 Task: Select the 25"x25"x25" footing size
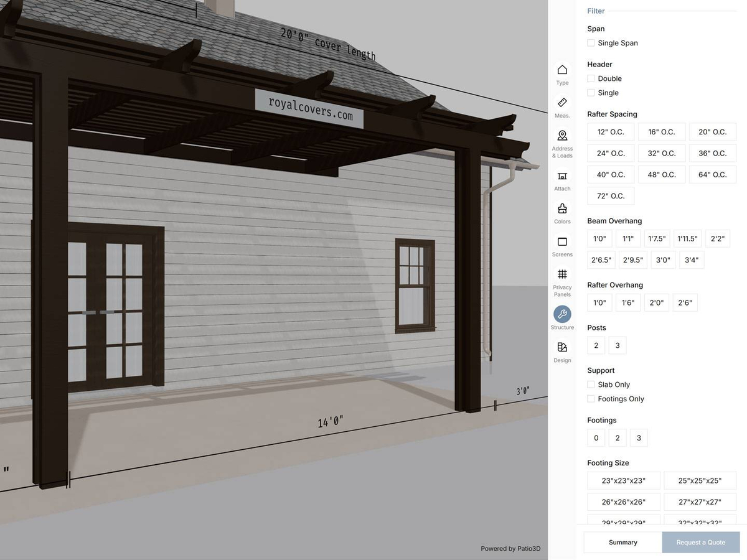[x=700, y=480]
